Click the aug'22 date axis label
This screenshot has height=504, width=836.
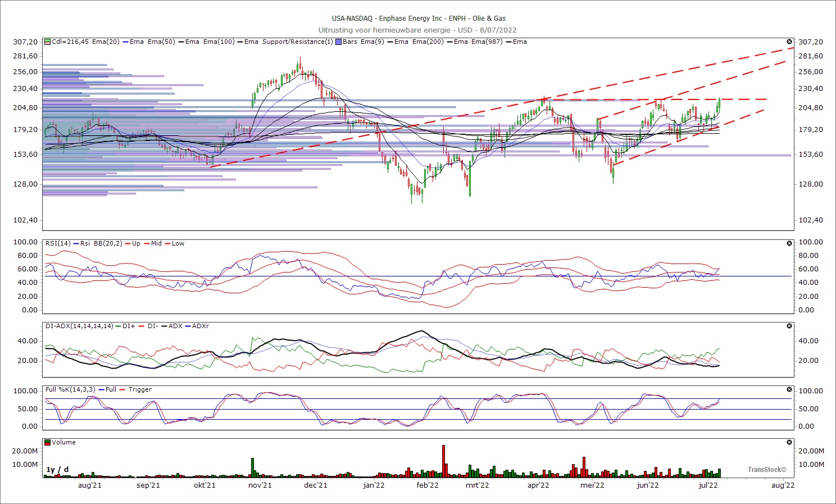783,485
